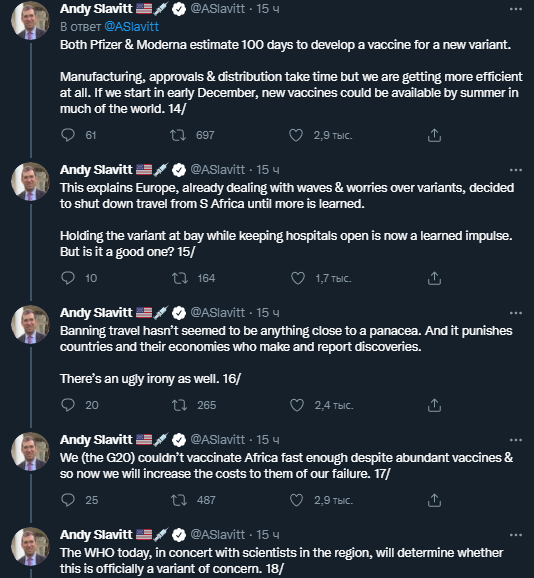534x578 pixels.
Task: Open more options on tweet 14/
Action: pyautogui.click(x=516, y=9)
